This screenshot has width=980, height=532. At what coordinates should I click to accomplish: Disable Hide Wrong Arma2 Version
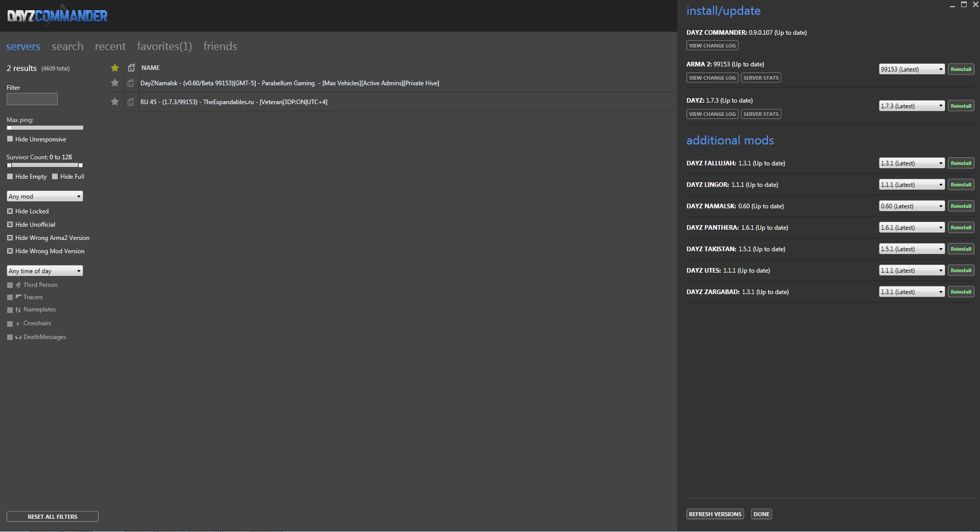10,237
